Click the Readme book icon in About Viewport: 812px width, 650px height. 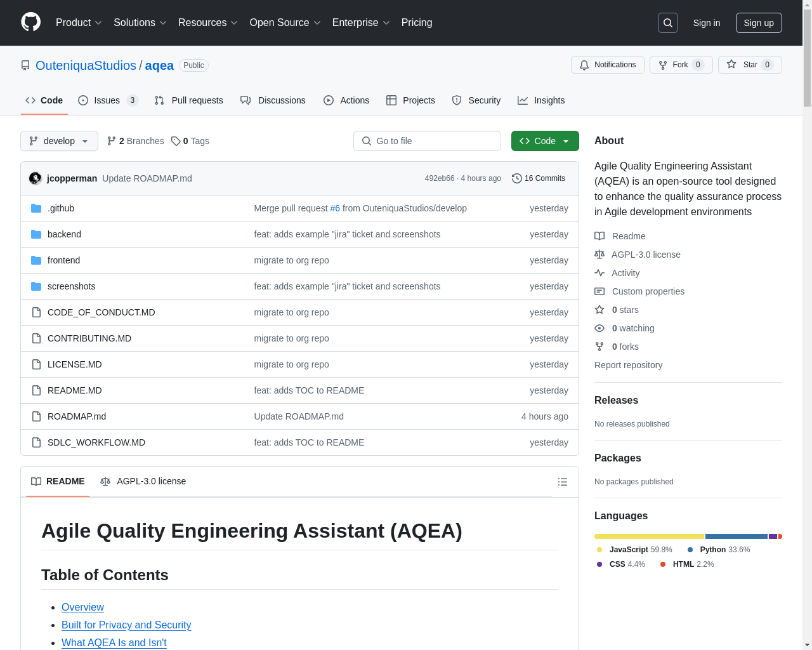[599, 236]
